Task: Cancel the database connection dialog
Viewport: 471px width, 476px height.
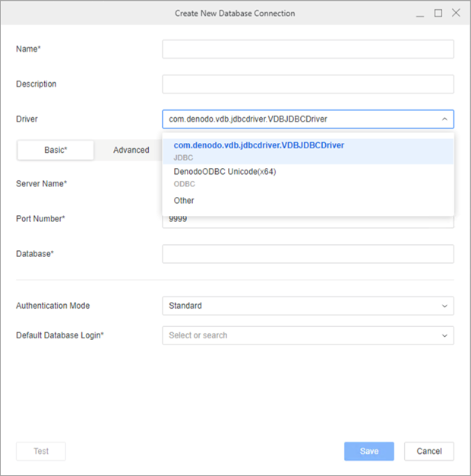Action: pyautogui.click(x=428, y=451)
